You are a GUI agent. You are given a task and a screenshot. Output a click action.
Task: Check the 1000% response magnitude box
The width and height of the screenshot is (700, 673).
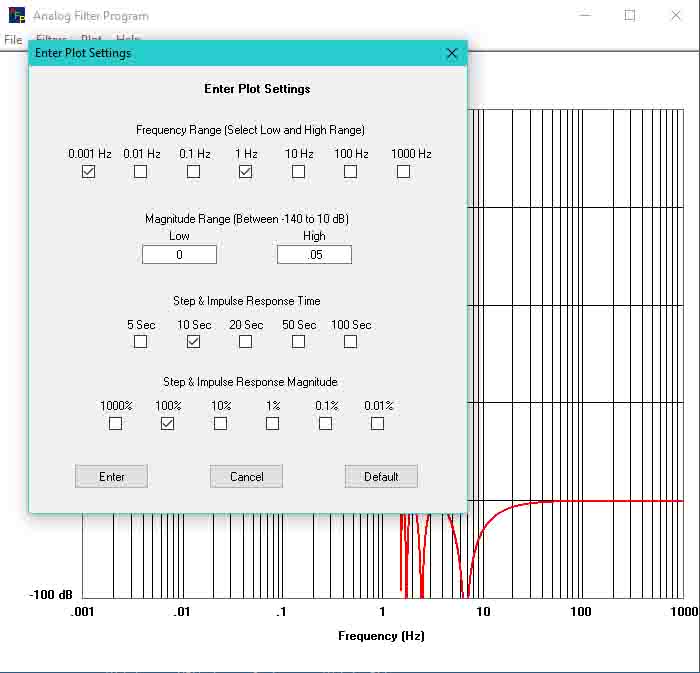tap(116, 423)
